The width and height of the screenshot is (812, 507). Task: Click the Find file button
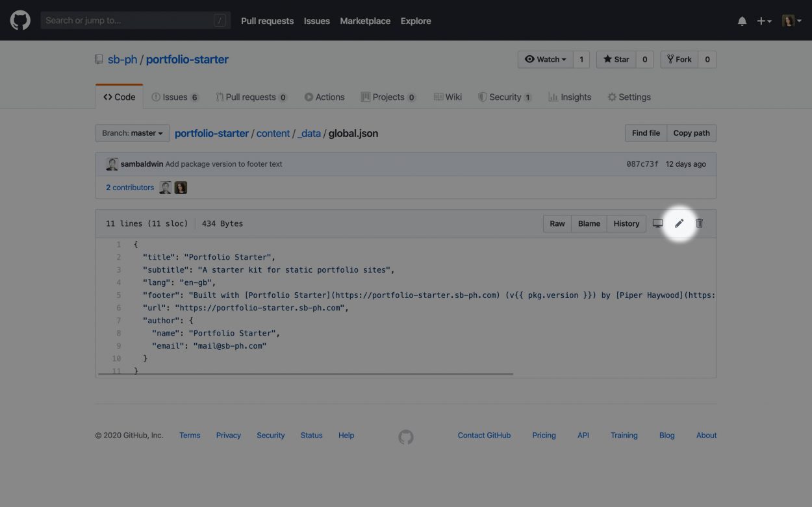(x=646, y=133)
